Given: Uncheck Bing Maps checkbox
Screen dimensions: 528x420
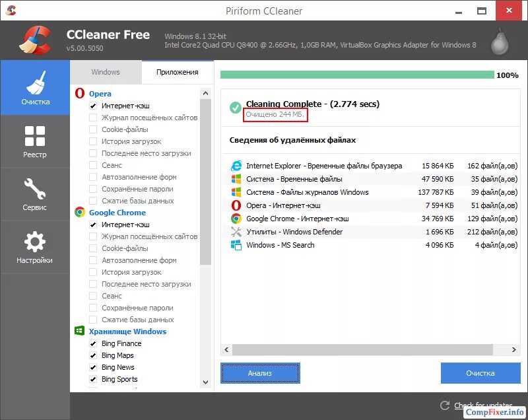Looking at the screenshot, I should pyautogui.click(x=93, y=355).
